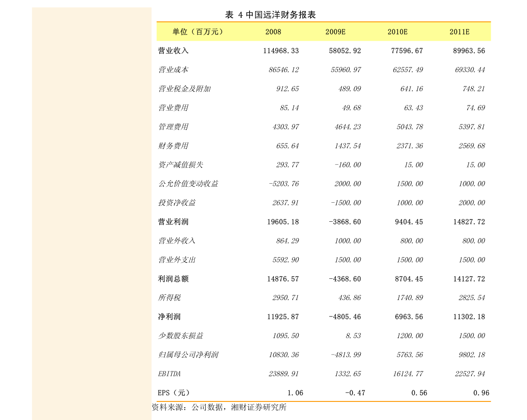This screenshot has width=527, height=420.
Task: Click the value 864.29
Action: pyautogui.click(x=287, y=241)
